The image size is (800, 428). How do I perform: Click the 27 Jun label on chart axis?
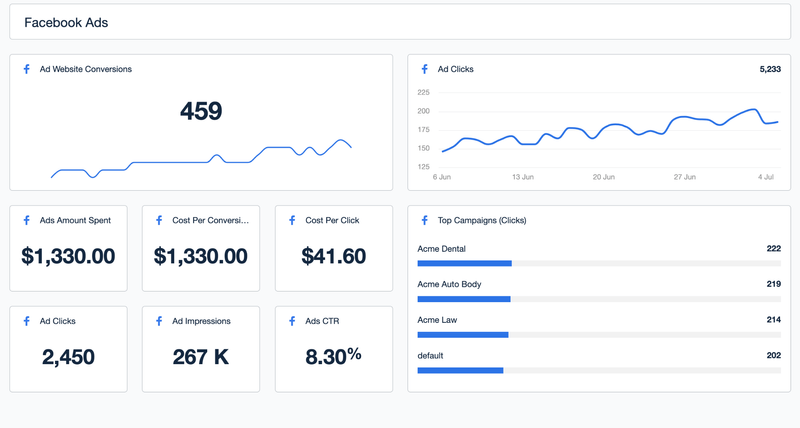click(685, 176)
